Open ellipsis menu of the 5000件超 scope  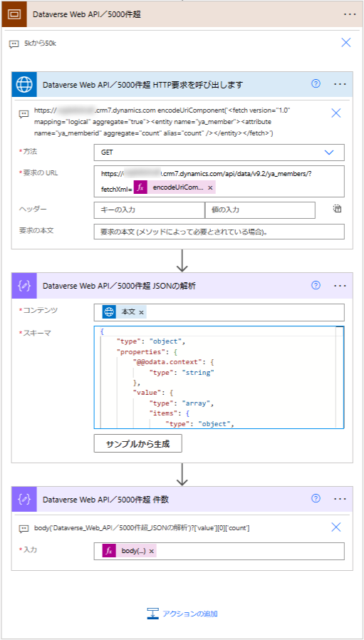(350, 14)
